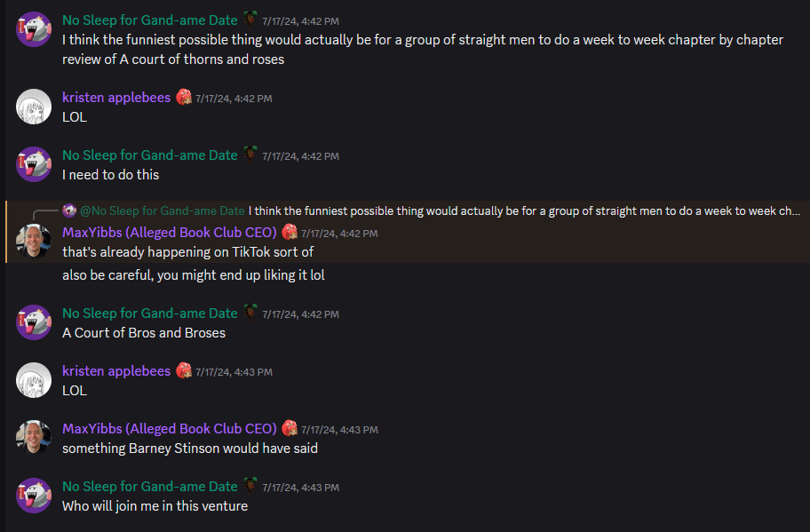Click the message "also be careful, you might end up liking it lol"
The height and width of the screenshot is (532, 810).
tap(193, 275)
